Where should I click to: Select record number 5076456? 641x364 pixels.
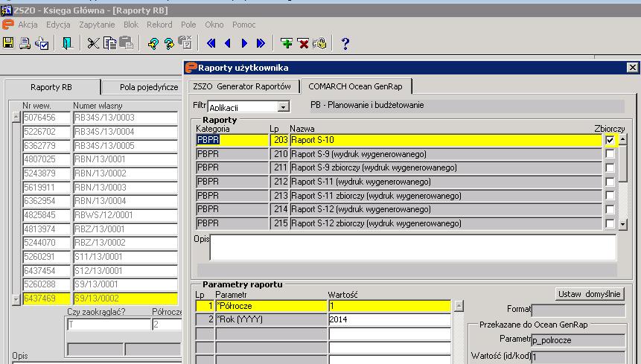coord(46,118)
